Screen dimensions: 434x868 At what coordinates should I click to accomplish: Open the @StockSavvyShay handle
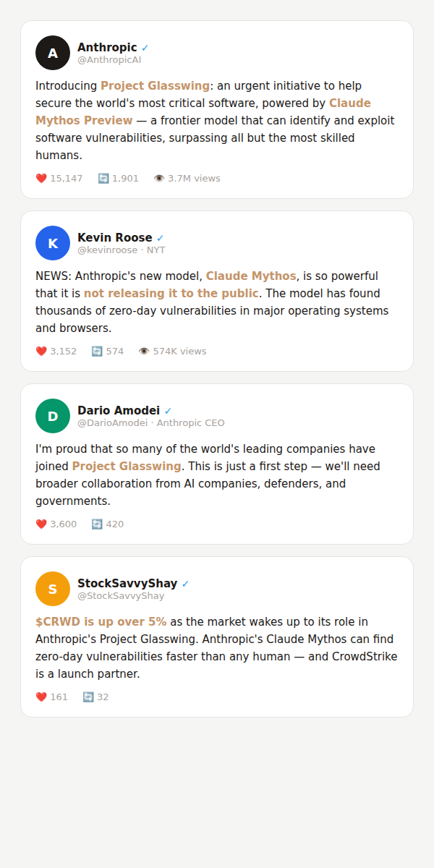click(x=121, y=596)
